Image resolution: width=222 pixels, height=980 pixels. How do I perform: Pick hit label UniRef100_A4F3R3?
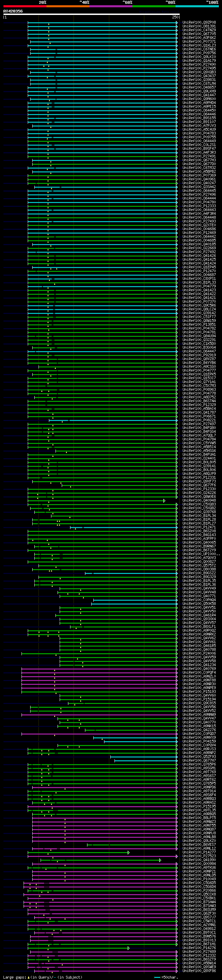[199, 153]
